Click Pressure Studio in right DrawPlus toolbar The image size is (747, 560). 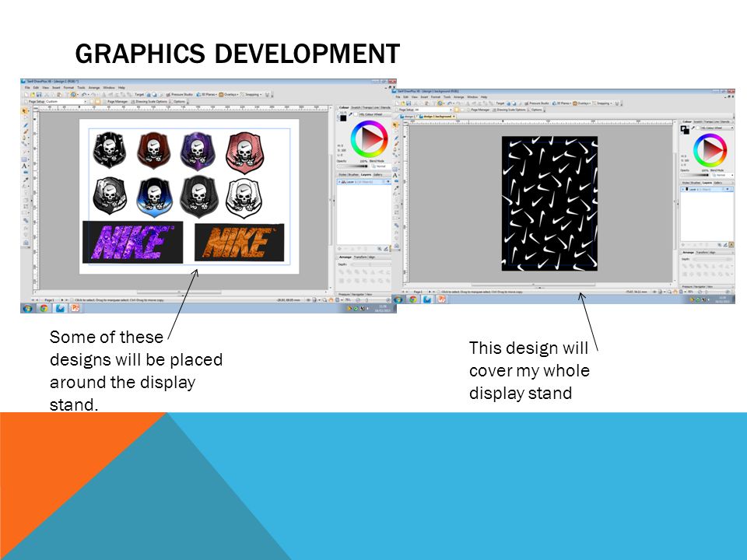(538, 103)
